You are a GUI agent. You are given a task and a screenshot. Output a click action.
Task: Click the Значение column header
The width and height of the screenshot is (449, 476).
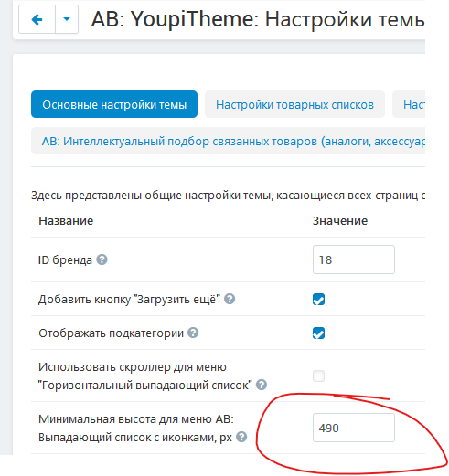pos(340,220)
